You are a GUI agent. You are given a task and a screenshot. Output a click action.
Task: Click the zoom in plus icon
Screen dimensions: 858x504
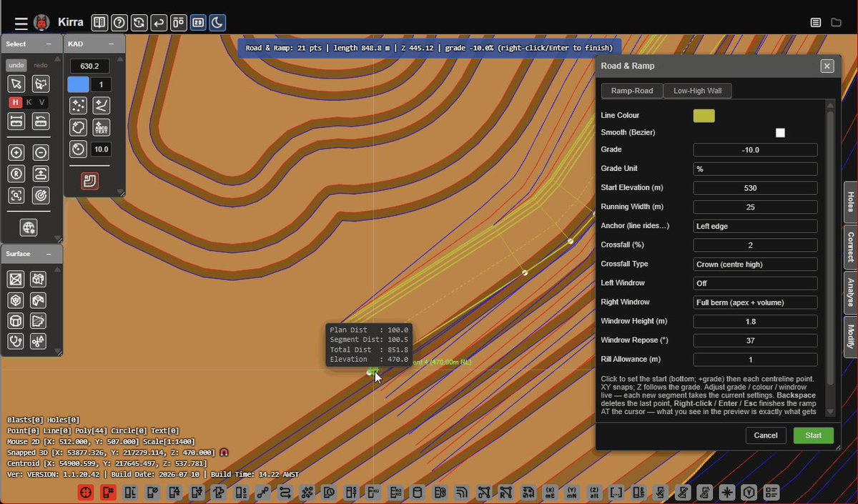coord(17,152)
